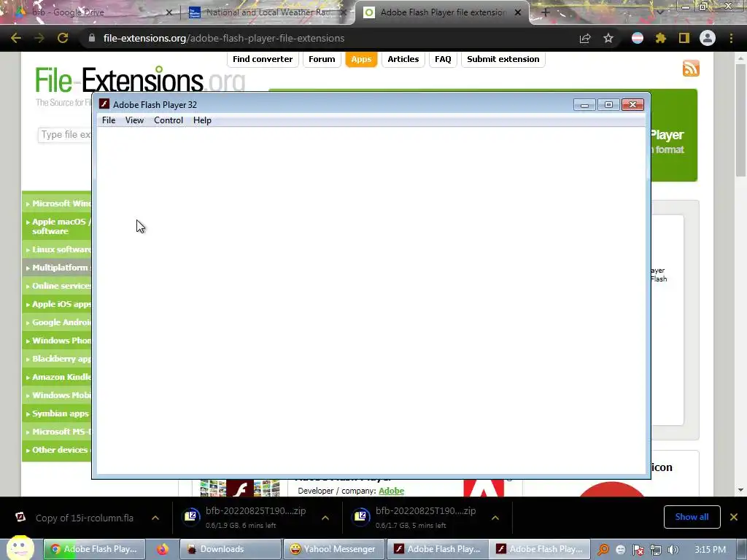Open the network tray icon

pos(656,550)
